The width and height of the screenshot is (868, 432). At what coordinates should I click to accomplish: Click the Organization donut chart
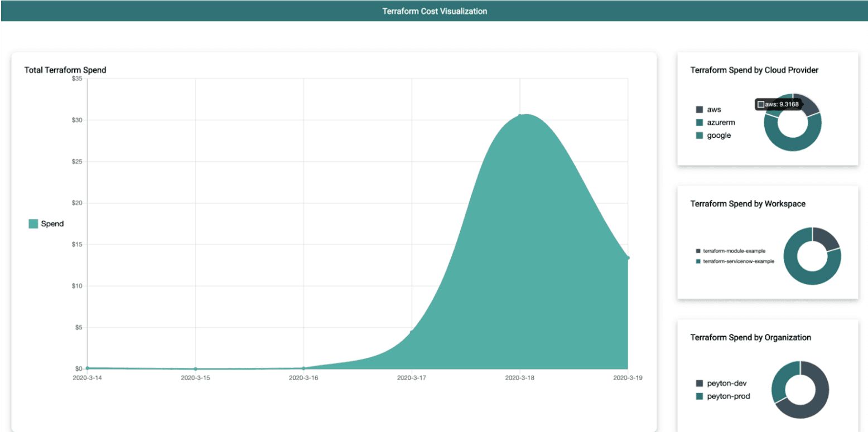801,390
